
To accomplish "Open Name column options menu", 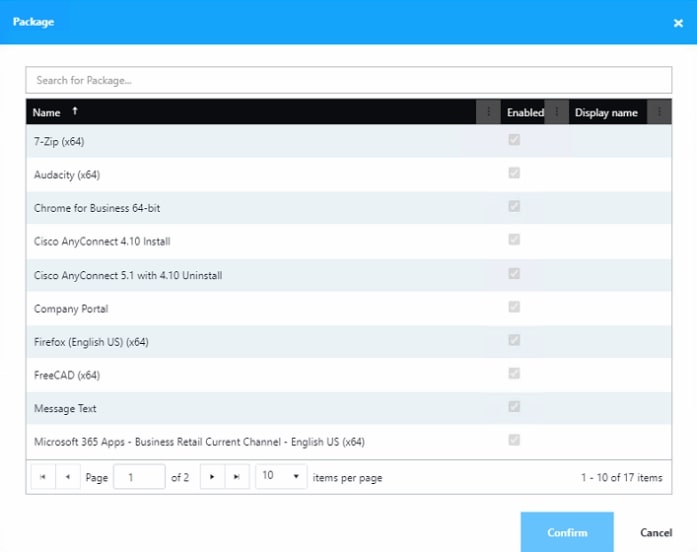I will point(488,112).
